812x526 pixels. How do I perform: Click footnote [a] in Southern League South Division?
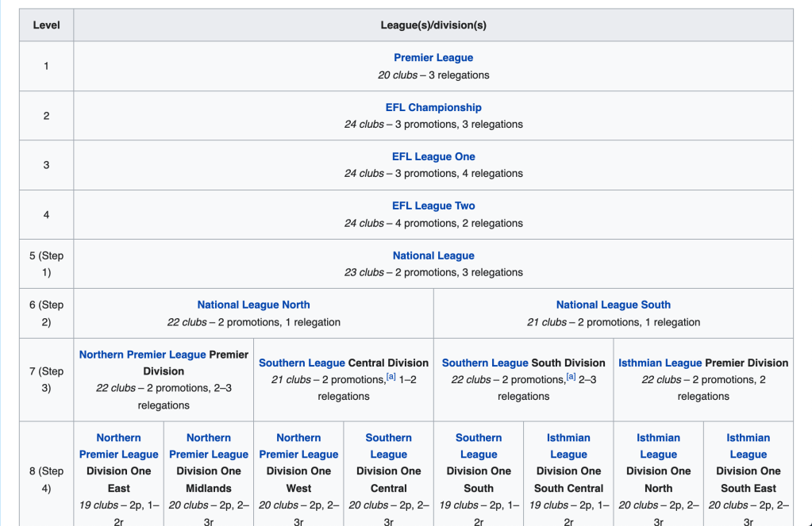571,378
